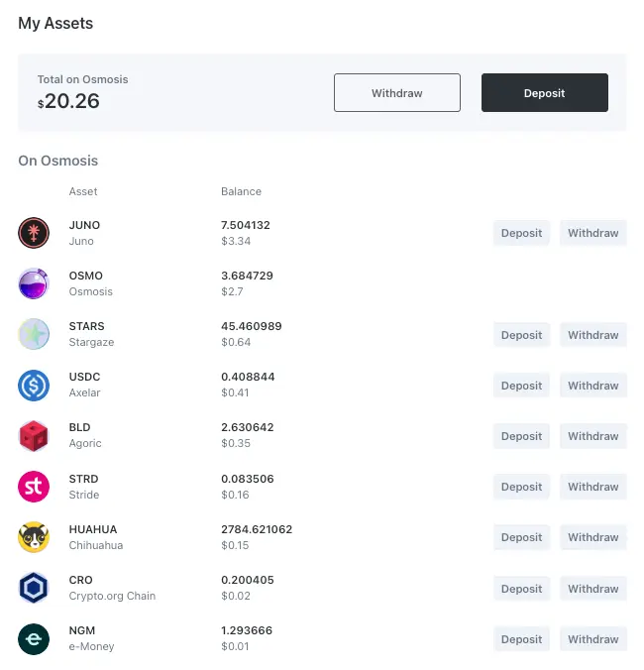
Task: Click the STRD pink Stride icon
Action: coord(34,487)
